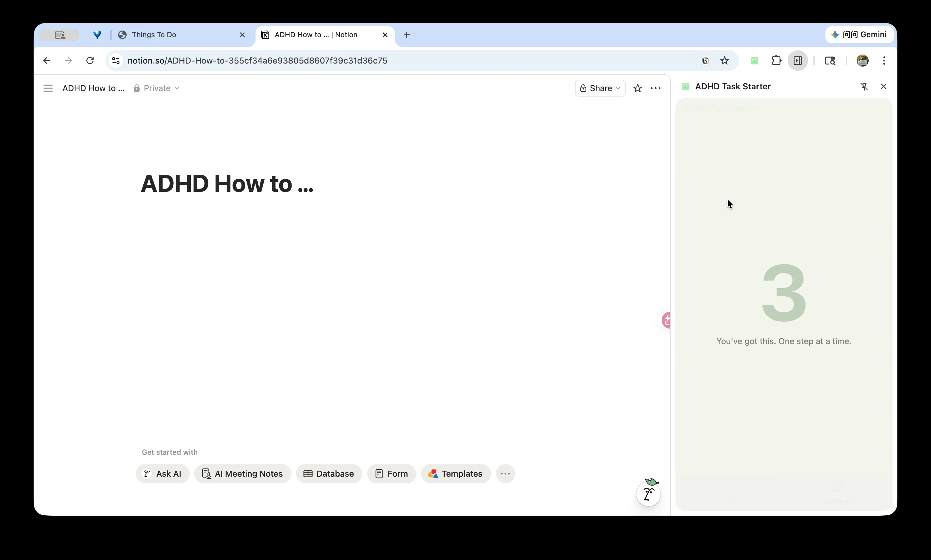
Task: Click the tab search icon in toolbar
Action: click(x=830, y=61)
